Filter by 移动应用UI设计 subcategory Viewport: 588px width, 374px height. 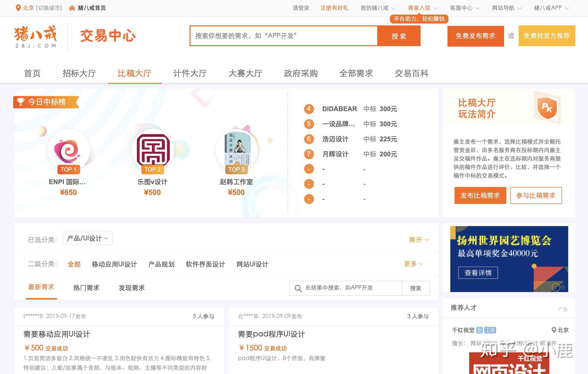[114, 264]
